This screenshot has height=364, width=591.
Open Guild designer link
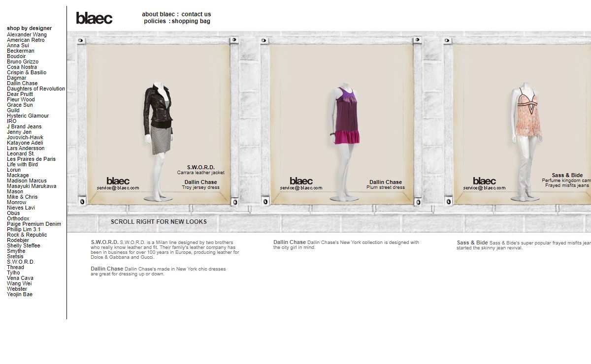coord(13,110)
